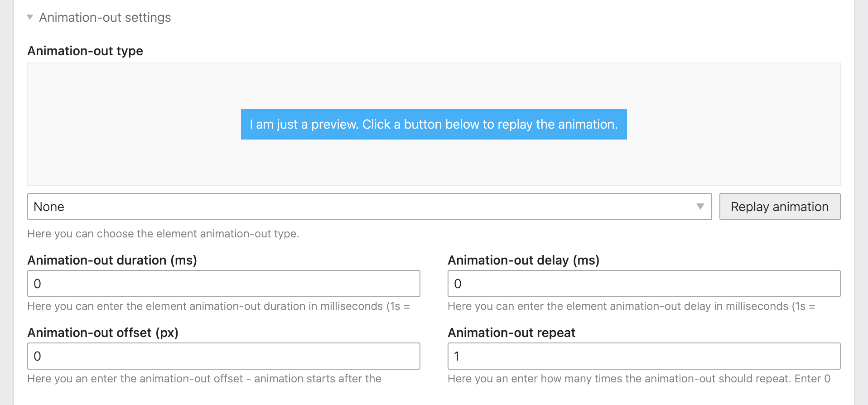This screenshot has width=868, height=405.
Task: Click the Animation-out repeat value box
Action: click(x=643, y=356)
